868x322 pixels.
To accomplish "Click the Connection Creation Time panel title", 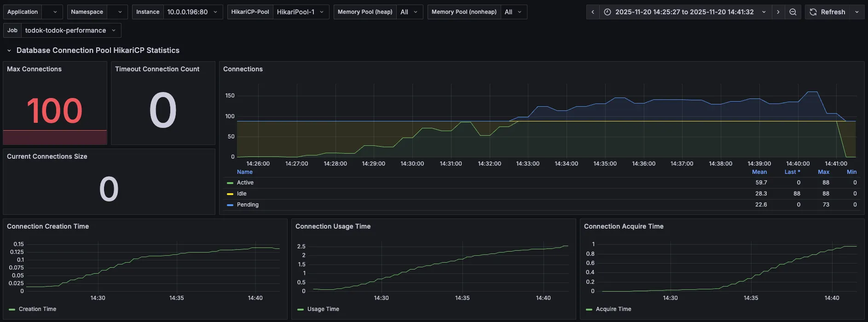I will (48, 226).
